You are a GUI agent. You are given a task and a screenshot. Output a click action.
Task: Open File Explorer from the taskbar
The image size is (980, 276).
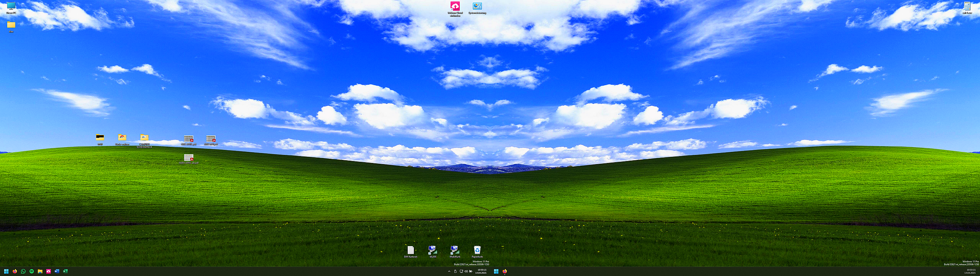click(40, 271)
